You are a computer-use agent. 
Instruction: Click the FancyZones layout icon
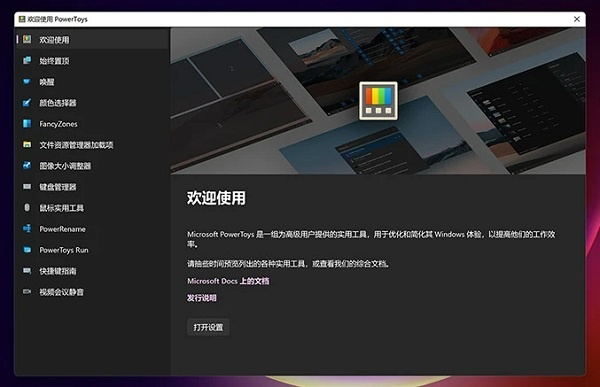click(x=27, y=124)
